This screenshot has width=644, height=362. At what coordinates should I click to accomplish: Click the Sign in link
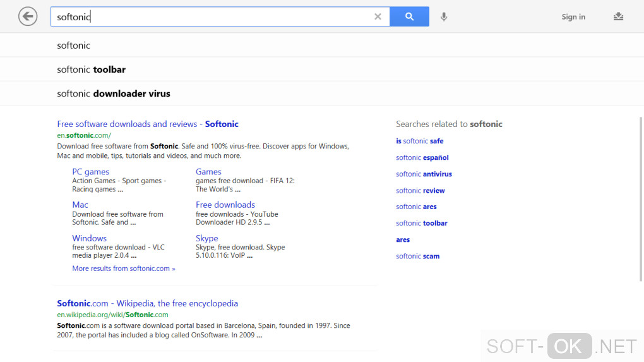point(573,17)
